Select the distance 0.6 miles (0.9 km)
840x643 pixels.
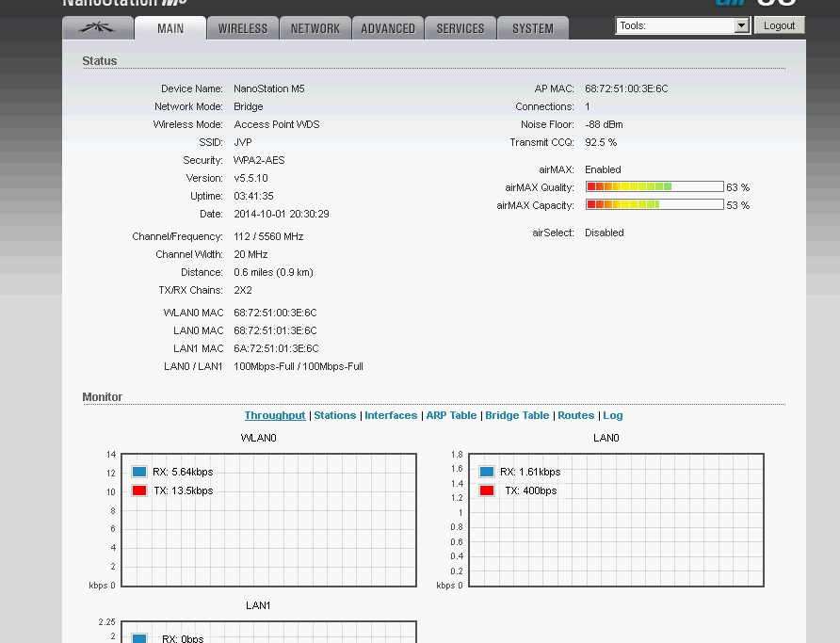tap(273, 272)
